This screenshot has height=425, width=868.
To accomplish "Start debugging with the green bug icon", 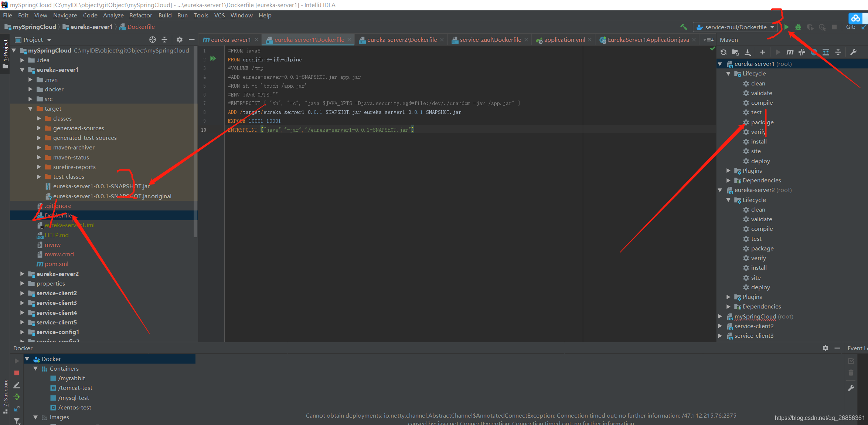I will coord(798,27).
